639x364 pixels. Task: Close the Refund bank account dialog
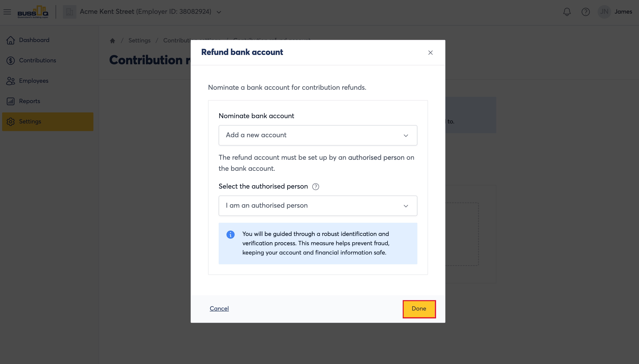point(430,53)
